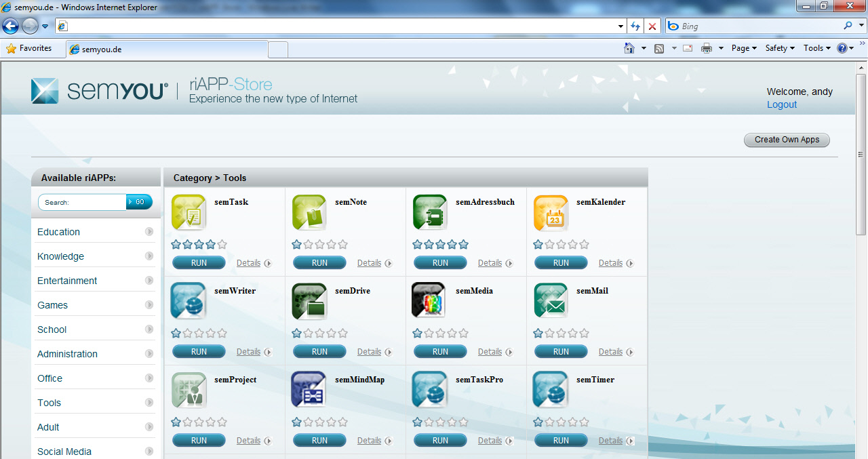868x459 pixels.
Task: Expand the Education category arrow
Action: click(x=149, y=232)
